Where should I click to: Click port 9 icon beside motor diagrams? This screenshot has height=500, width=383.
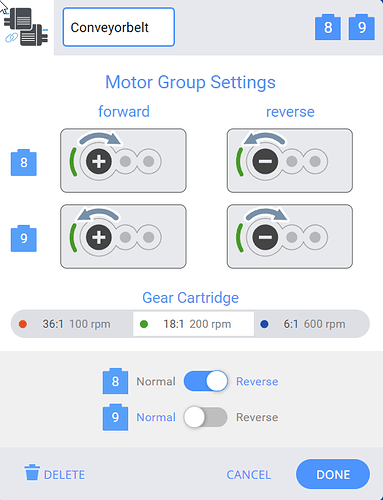[x=24, y=238]
